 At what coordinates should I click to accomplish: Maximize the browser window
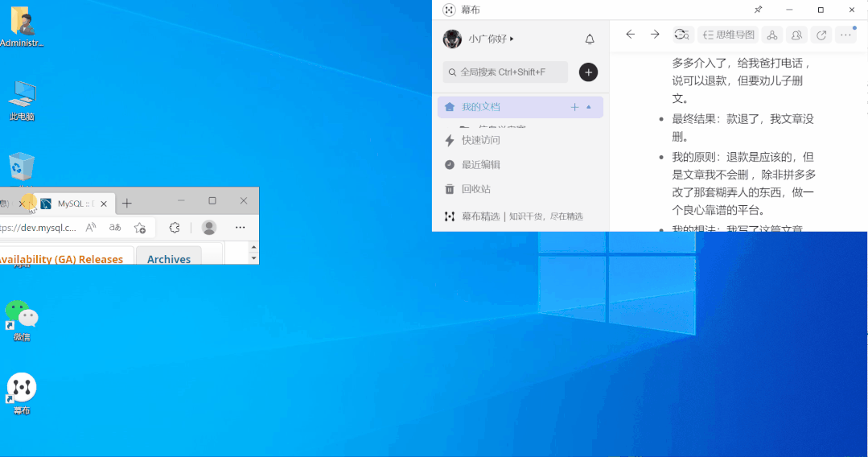[x=212, y=200]
